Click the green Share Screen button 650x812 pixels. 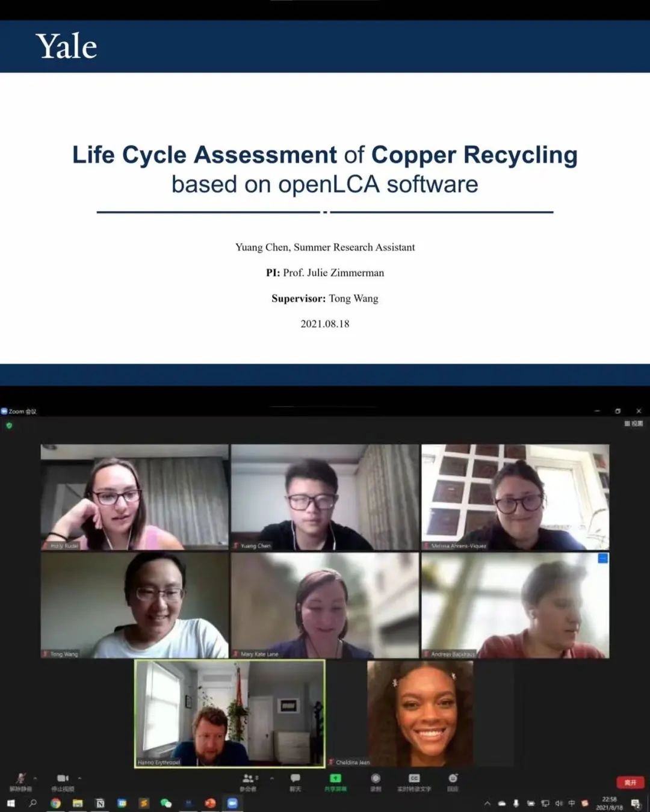pos(335,780)
